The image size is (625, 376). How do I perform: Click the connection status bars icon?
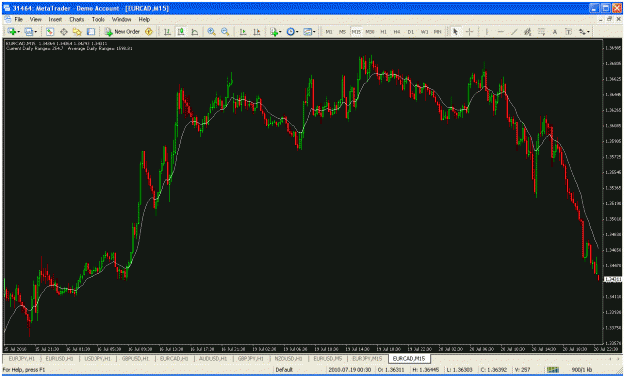tap(552, 370)
